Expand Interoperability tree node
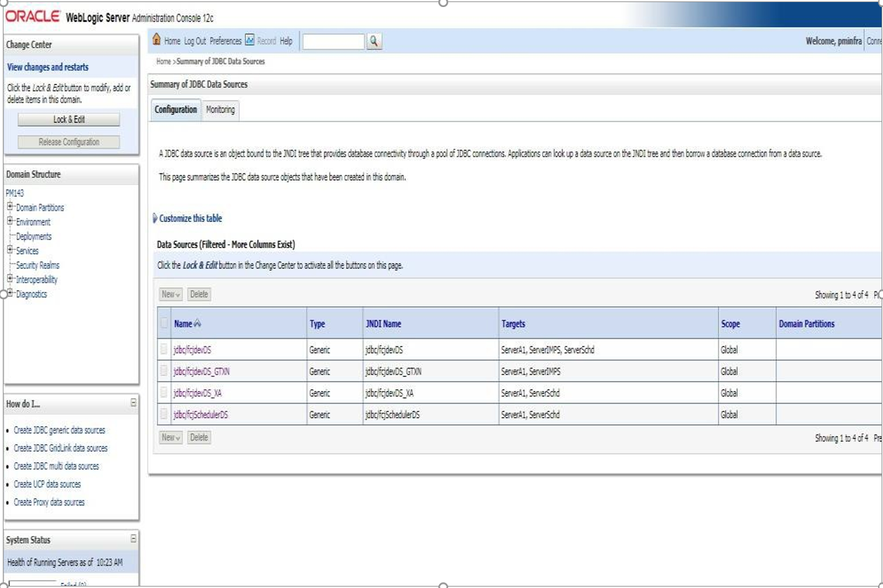This screenshot has height=588, width=883. tap(11, 279)
